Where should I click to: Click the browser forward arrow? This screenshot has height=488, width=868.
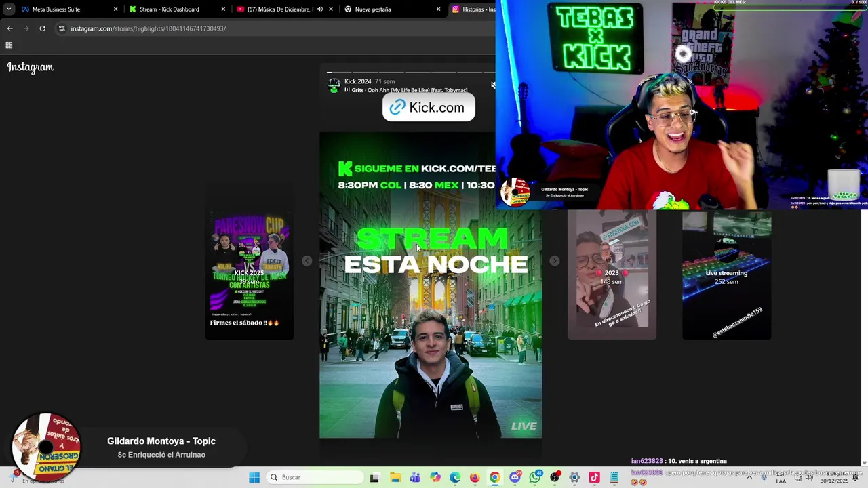[26, 28]
